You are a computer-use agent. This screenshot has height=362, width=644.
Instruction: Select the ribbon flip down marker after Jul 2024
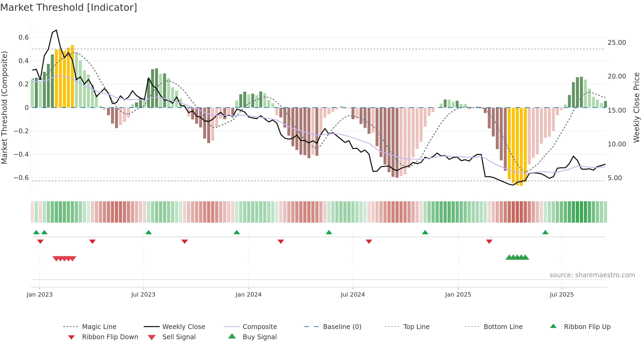[369, 242]
